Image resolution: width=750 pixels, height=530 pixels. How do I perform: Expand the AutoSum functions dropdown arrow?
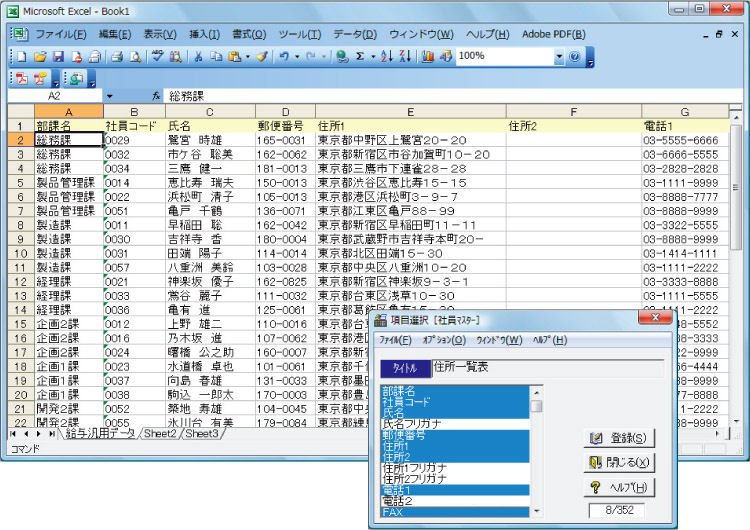pyautogui.click(x=373, y=57)
